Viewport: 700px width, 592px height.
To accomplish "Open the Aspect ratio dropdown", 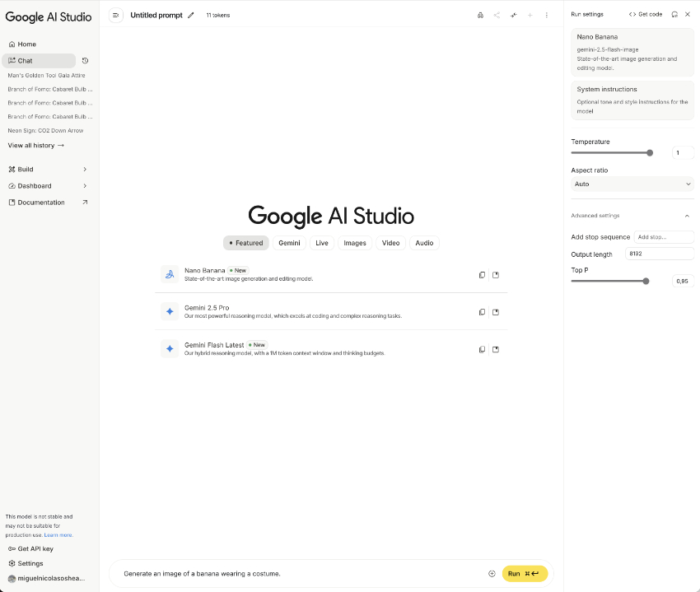I will [x=632, y=184].
